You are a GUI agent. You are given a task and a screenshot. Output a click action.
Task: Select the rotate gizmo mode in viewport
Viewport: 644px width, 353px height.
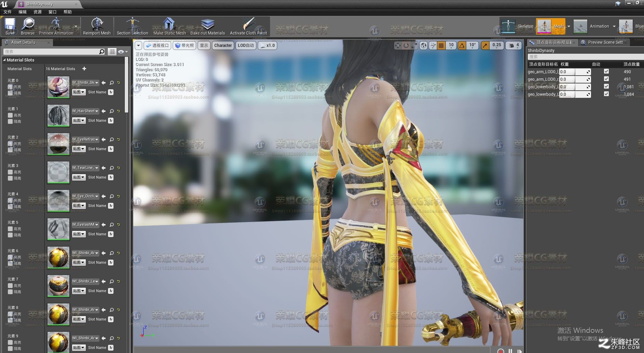[406, 45]
